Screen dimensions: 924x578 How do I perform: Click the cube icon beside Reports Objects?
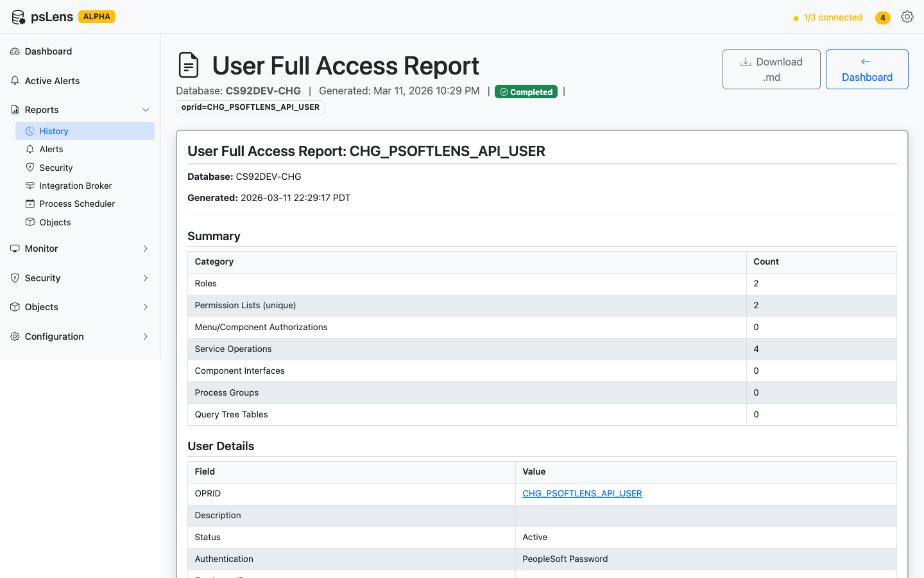pos(30,222)
